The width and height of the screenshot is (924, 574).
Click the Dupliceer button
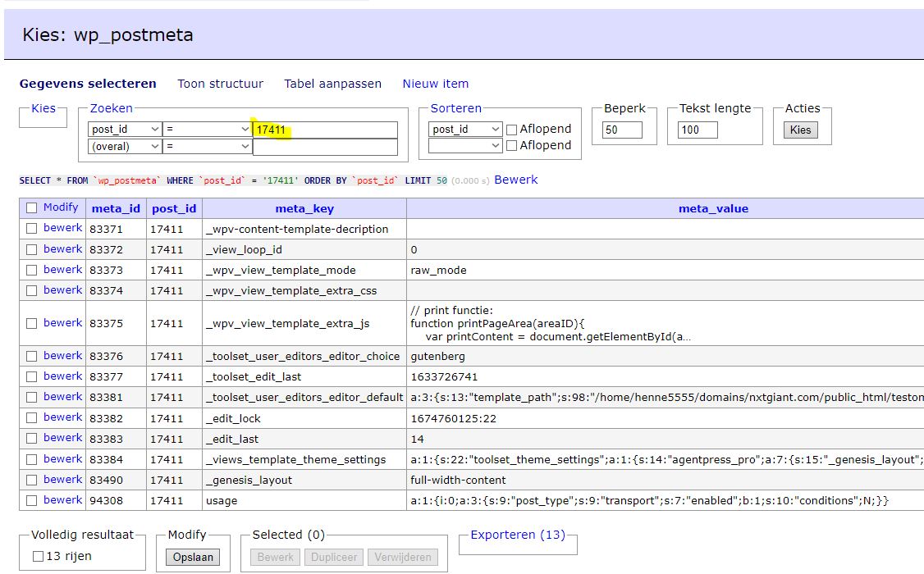[x=334, y=557]
